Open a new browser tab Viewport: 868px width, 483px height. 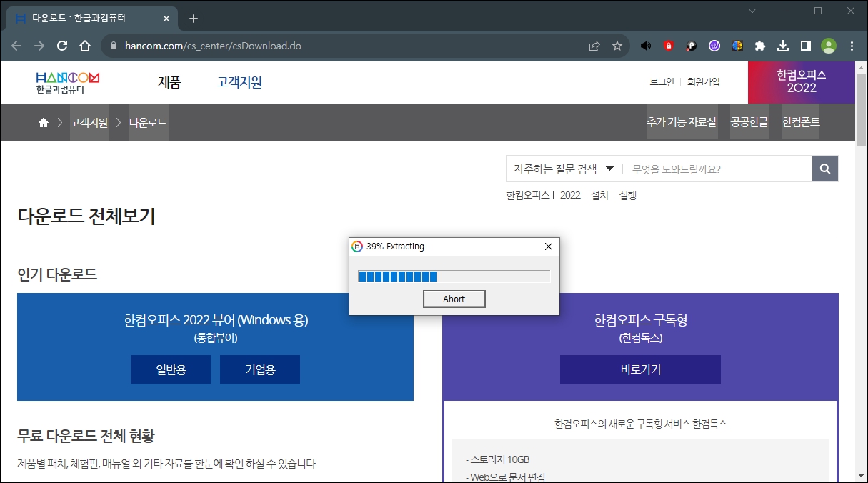coord(192,19)
